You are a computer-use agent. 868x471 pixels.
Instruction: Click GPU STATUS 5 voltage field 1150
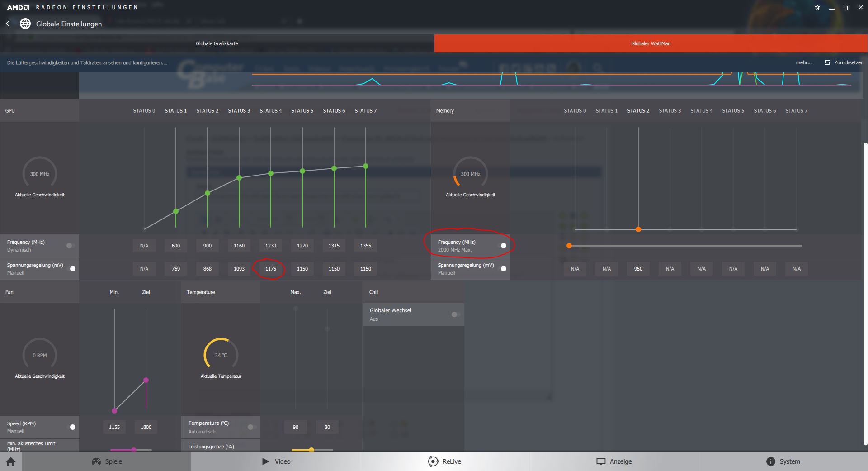pos(302,269)
